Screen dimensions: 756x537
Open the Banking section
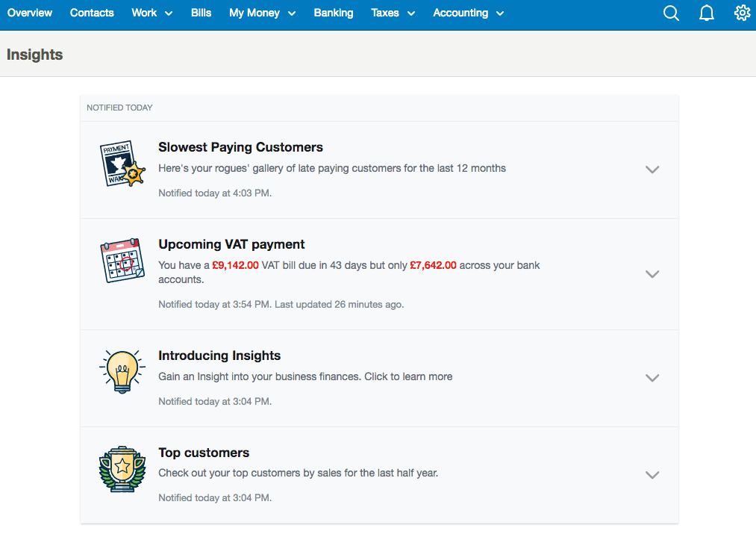pyautogui.click(x=334, y=13)
